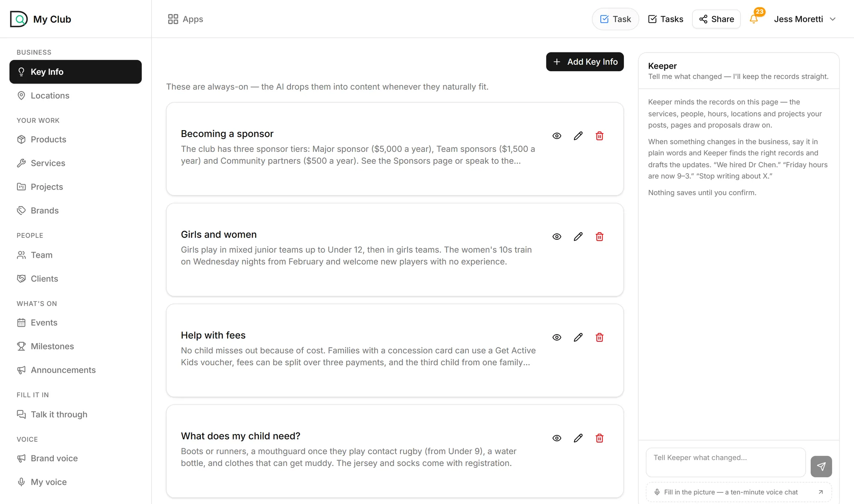Delete the Girls and women entry

pos(600,236)
